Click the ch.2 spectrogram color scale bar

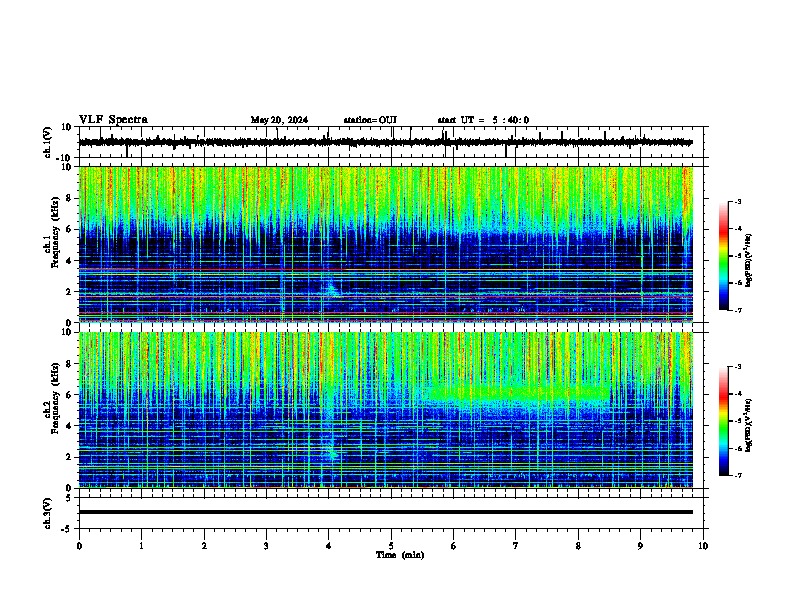(723, 421)
